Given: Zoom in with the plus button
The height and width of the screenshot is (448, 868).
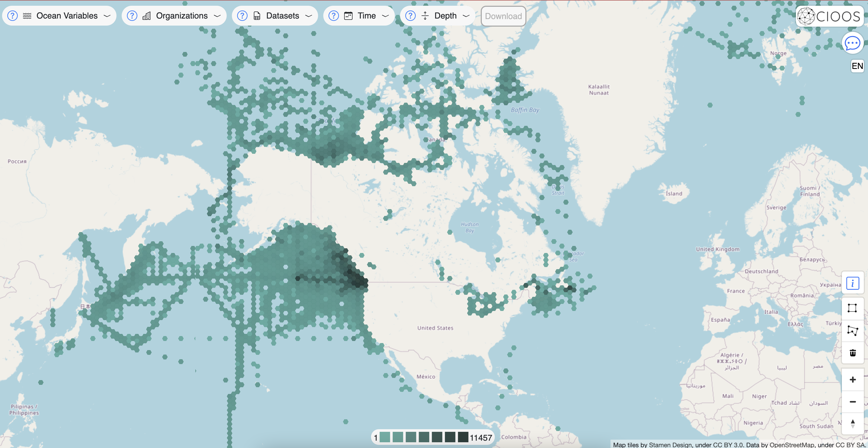Looking at the screenshot, I should point(853,380).
